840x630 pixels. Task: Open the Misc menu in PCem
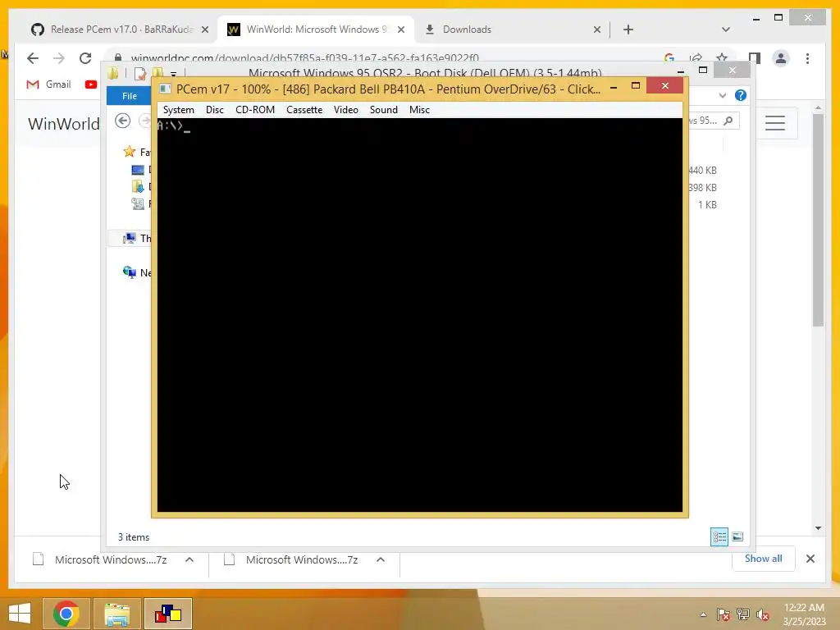(419, 110)
